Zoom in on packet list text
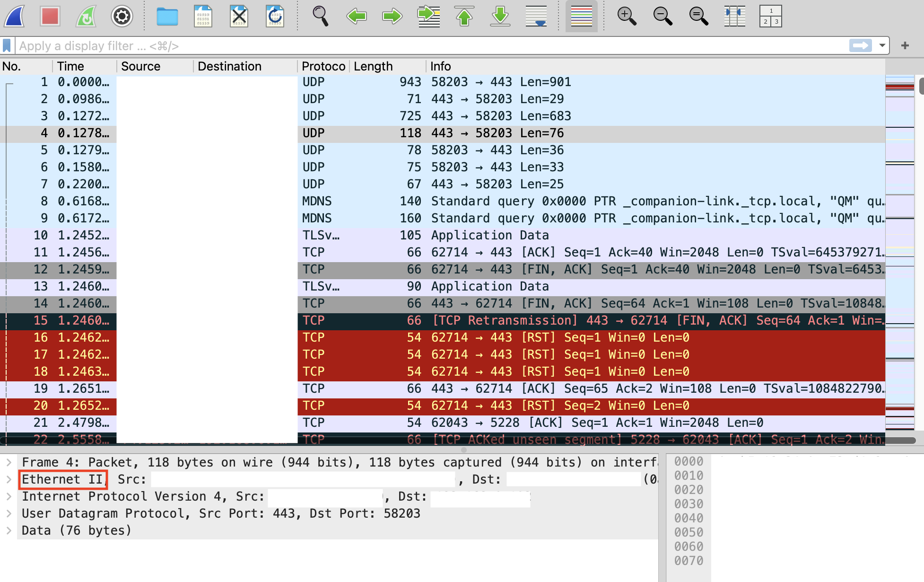The width and height of the screenshot is (924, 582). [x=627, y=16]
